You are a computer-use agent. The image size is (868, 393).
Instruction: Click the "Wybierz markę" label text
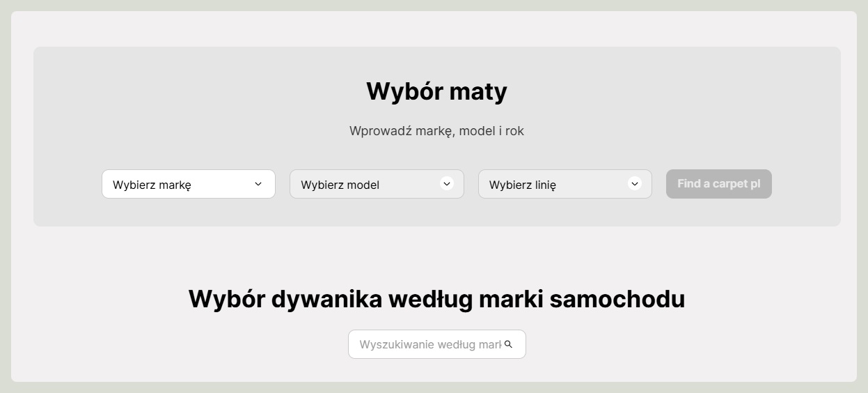coord(152,185)
